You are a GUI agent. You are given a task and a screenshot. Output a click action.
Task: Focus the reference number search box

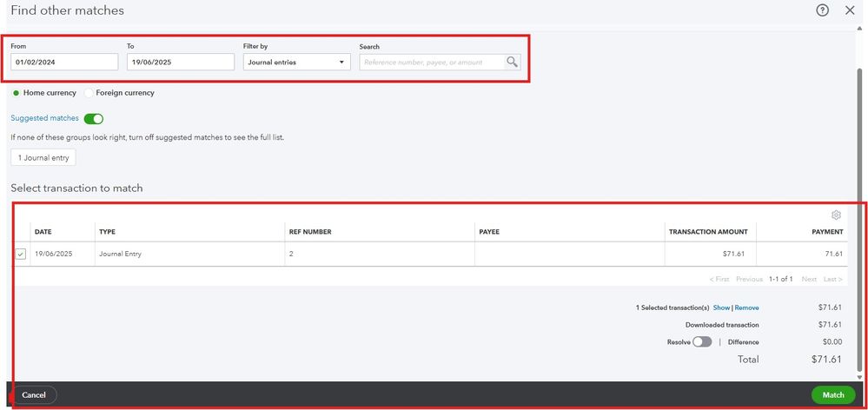[x=433, y=62]
